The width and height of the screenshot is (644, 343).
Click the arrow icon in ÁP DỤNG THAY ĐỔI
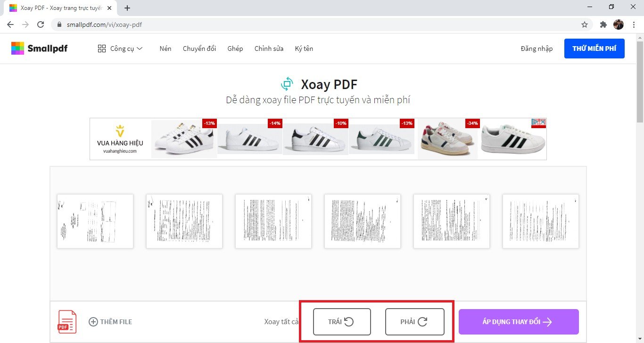[x=547, y=321]
